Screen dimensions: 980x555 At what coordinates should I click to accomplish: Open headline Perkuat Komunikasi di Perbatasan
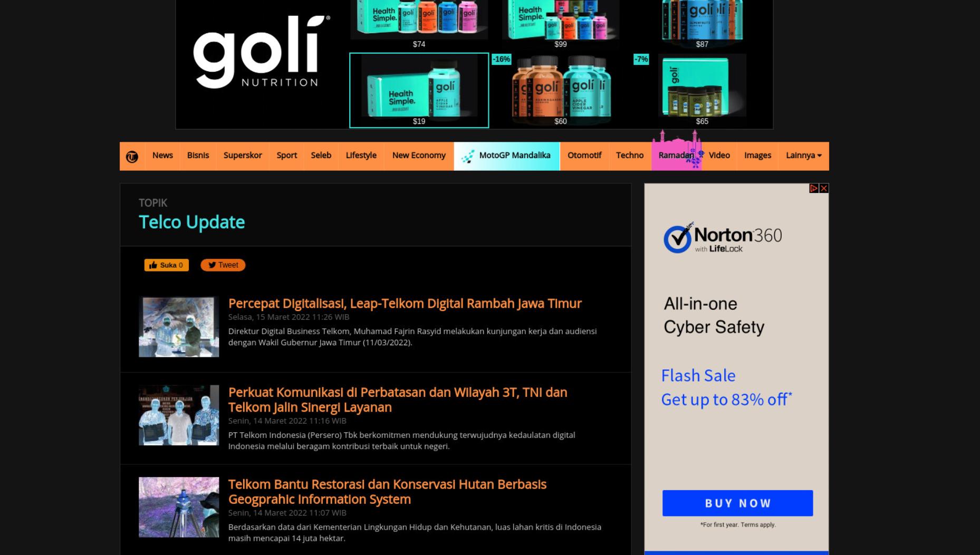point(398,400)
